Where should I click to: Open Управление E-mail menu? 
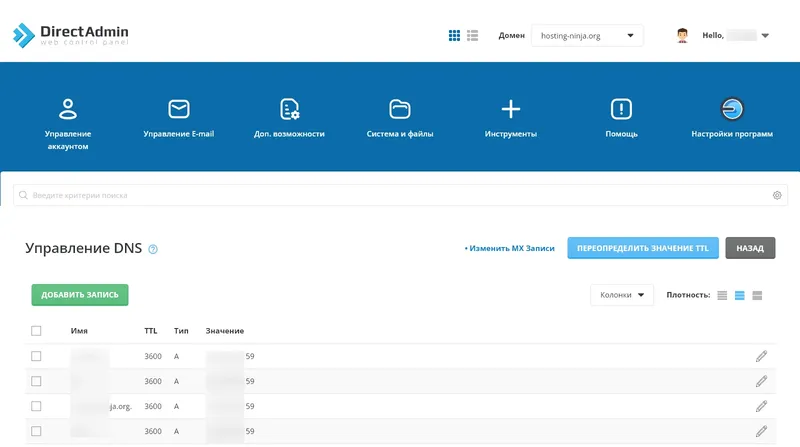[x=179, y=118]
